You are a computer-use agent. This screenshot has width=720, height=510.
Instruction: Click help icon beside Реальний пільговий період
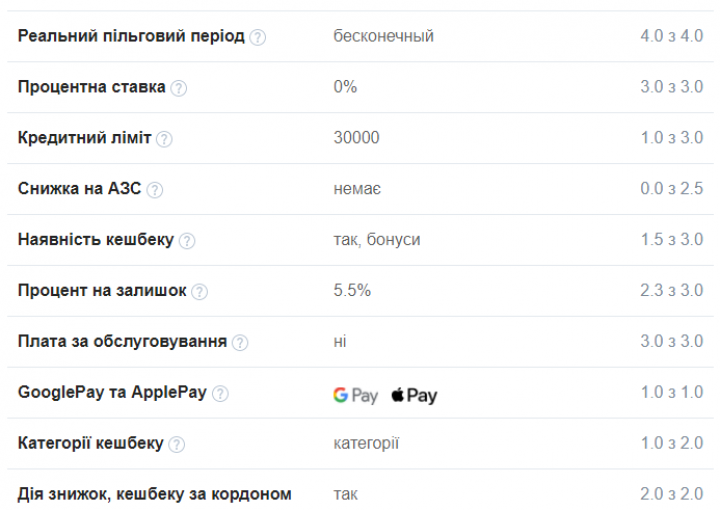point(258,37)
